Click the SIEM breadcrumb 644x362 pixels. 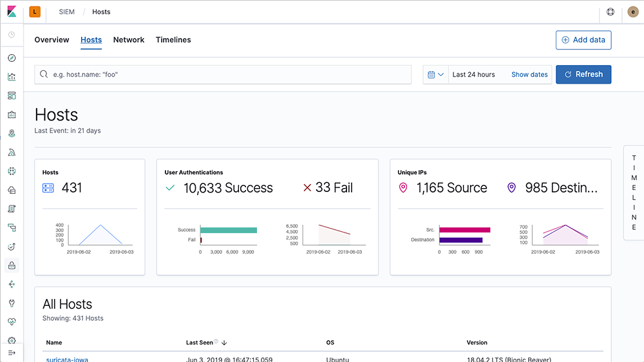(66, 12)
